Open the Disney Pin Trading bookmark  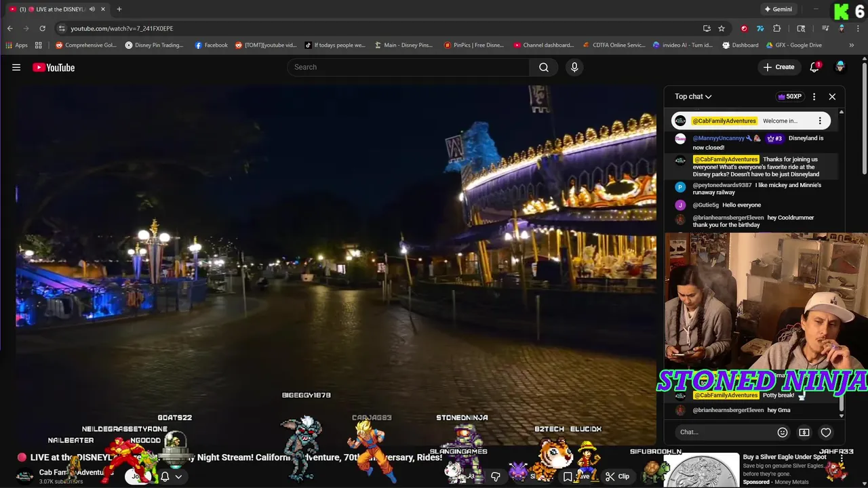(155, 45)
